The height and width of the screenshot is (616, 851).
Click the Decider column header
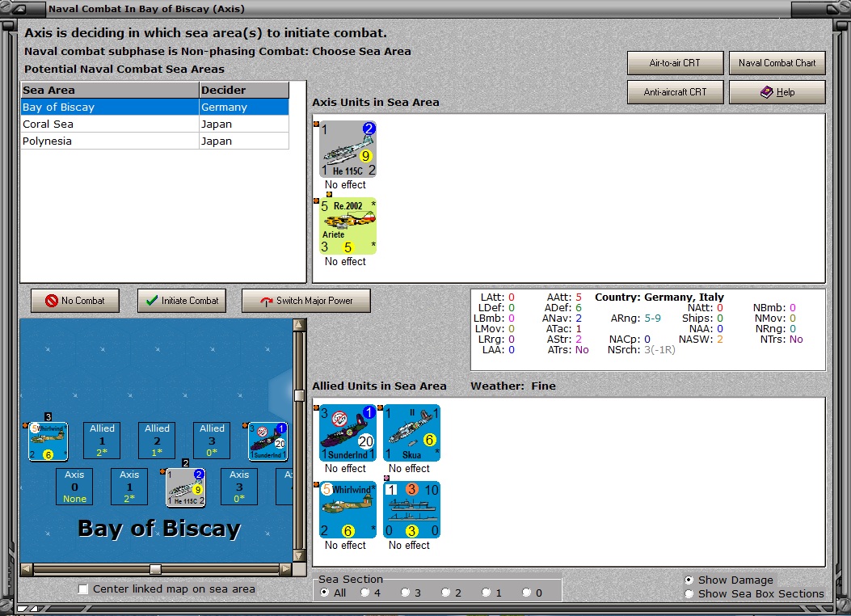(x=244, y=90)
